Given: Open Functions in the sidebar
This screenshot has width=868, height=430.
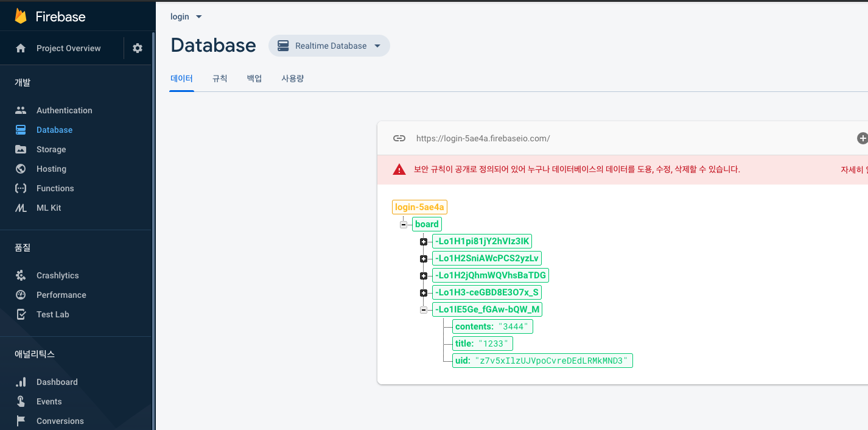Looking at the screenshot, I should click(55, 188).
